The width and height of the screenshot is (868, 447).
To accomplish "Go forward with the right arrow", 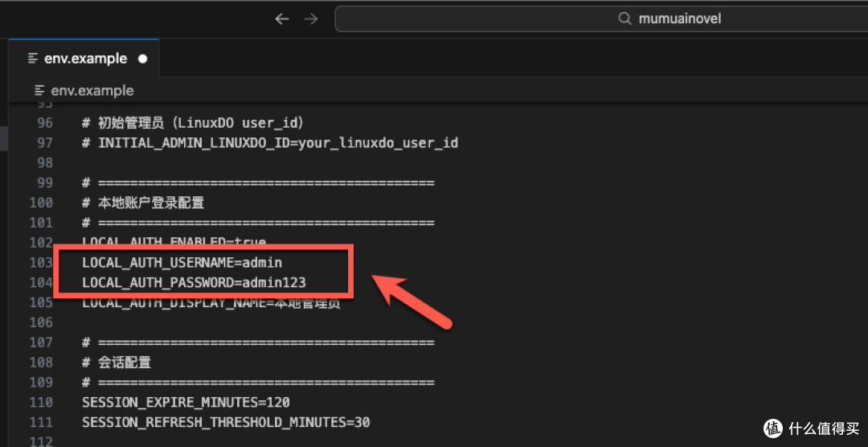I will coord(311,18).
